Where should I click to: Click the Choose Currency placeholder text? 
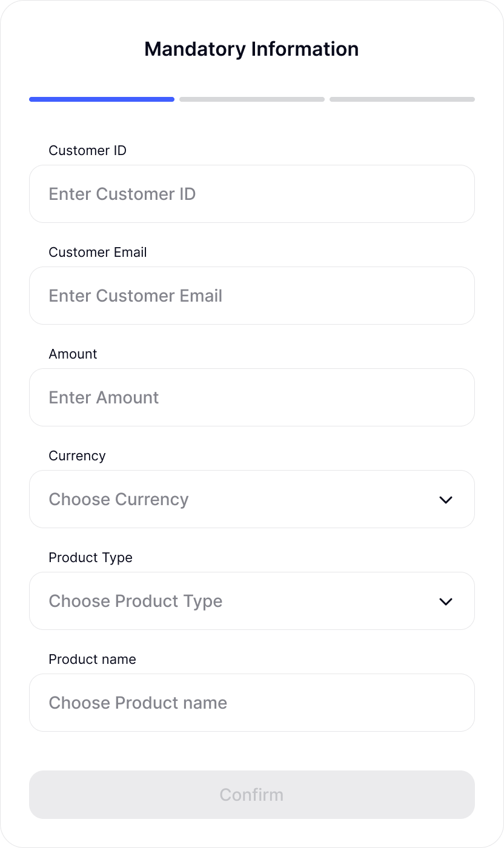(x=119, y=499)
